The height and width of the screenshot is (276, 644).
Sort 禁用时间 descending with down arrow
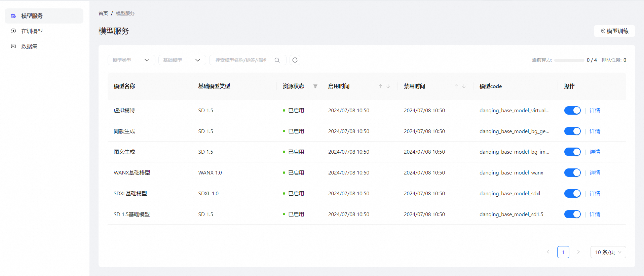[464, 86]
